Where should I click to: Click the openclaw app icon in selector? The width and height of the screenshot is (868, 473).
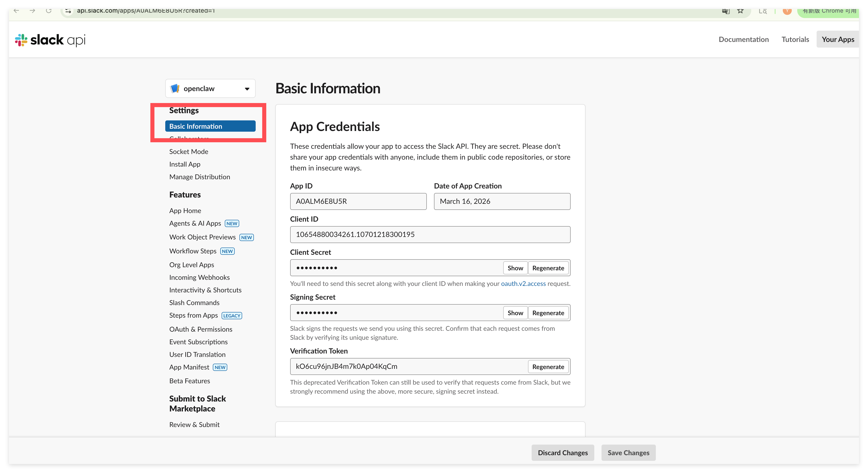click(175, 89)
